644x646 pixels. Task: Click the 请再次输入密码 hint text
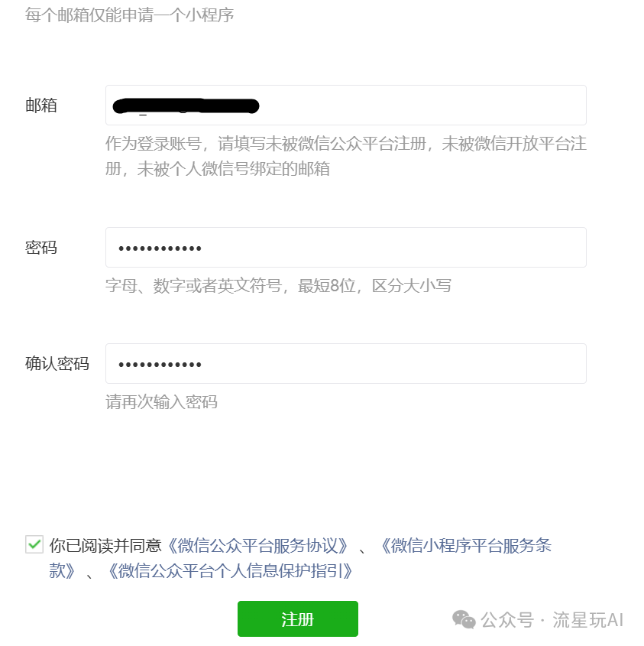(x=161, y=402)
